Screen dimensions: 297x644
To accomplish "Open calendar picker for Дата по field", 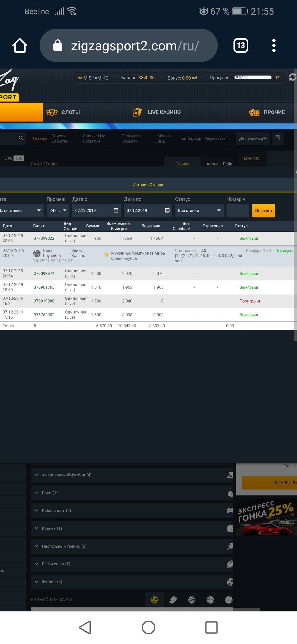I will pos(167,211).
